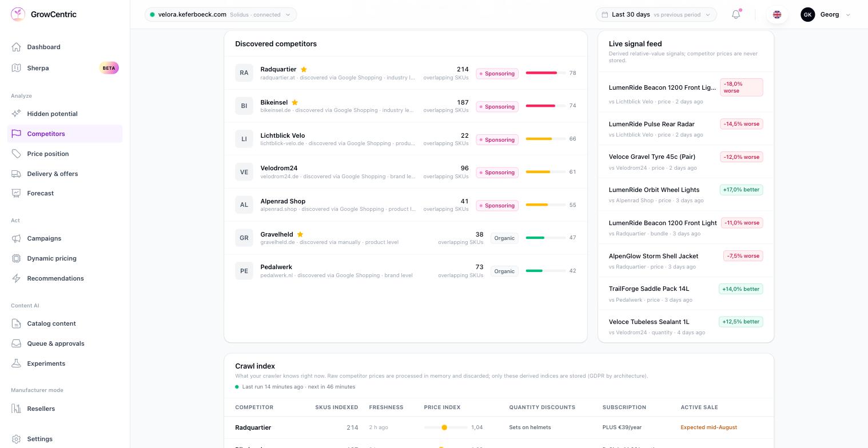Click the Competitors flag icon

pos(16,134)
